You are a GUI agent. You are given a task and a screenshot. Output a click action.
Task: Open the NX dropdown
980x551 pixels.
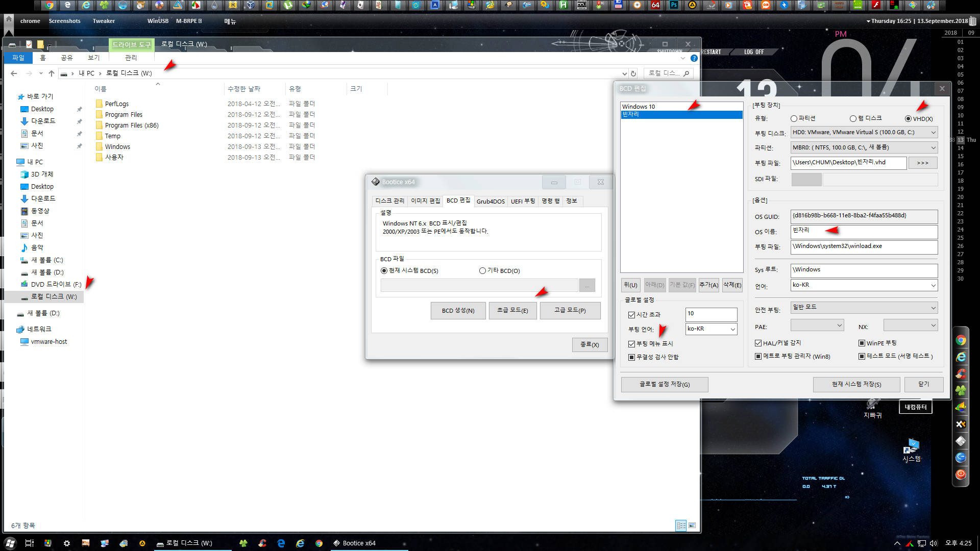[x=911, y=325]
